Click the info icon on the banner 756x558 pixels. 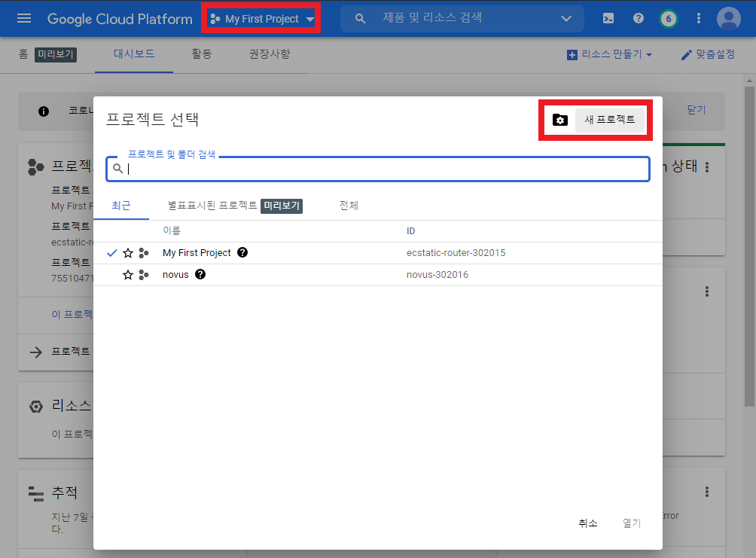44,111
